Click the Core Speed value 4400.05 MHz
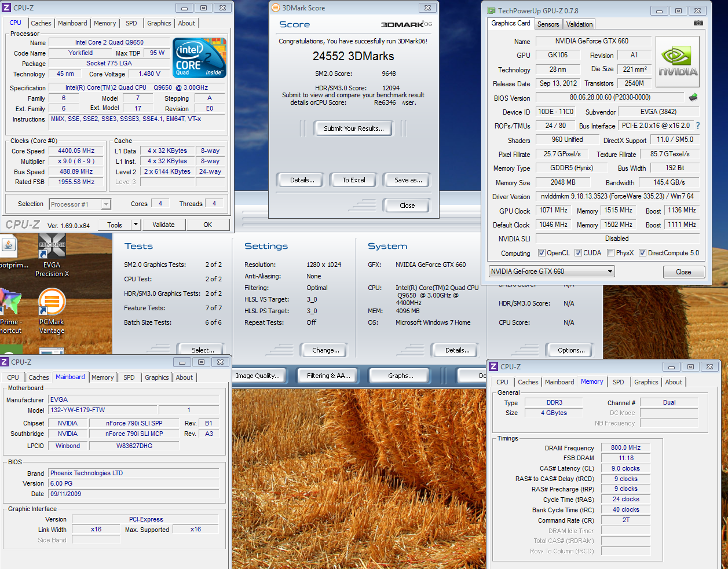The height and width of the screenshot is (569, 728). coord(76,150)
